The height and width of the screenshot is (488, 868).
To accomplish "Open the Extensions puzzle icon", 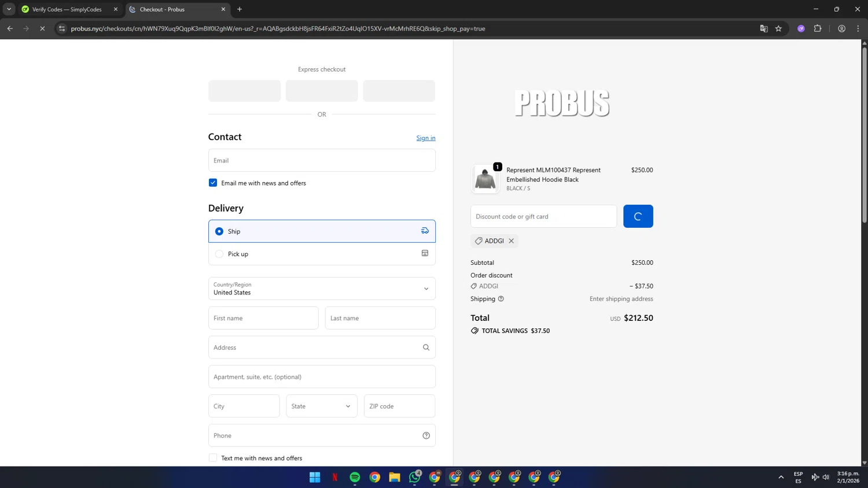I will point(818,28).
